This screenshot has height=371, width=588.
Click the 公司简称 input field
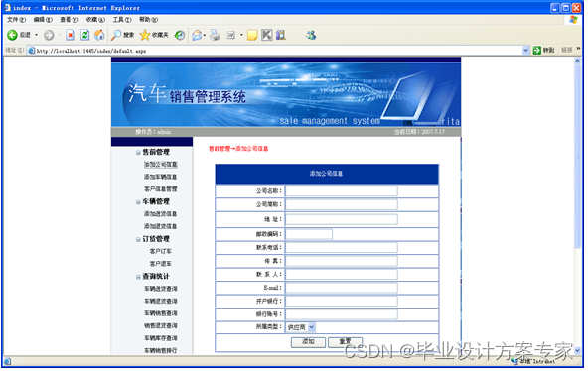point(342,204)
